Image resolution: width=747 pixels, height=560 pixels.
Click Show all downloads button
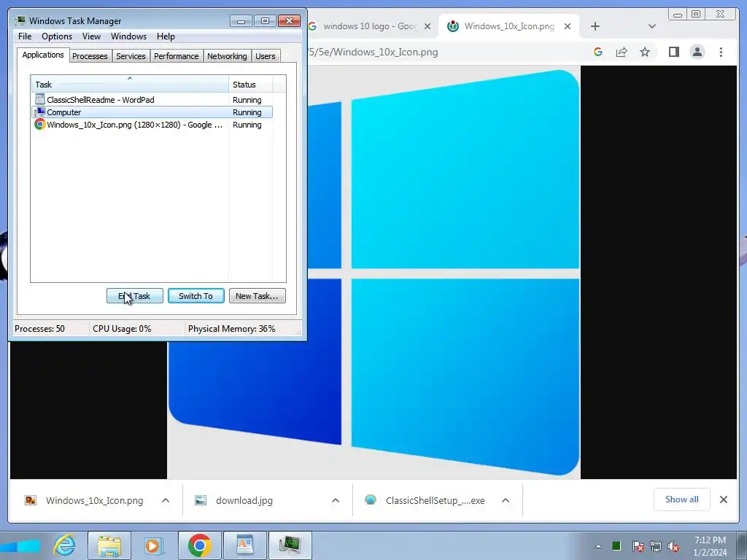682,499
